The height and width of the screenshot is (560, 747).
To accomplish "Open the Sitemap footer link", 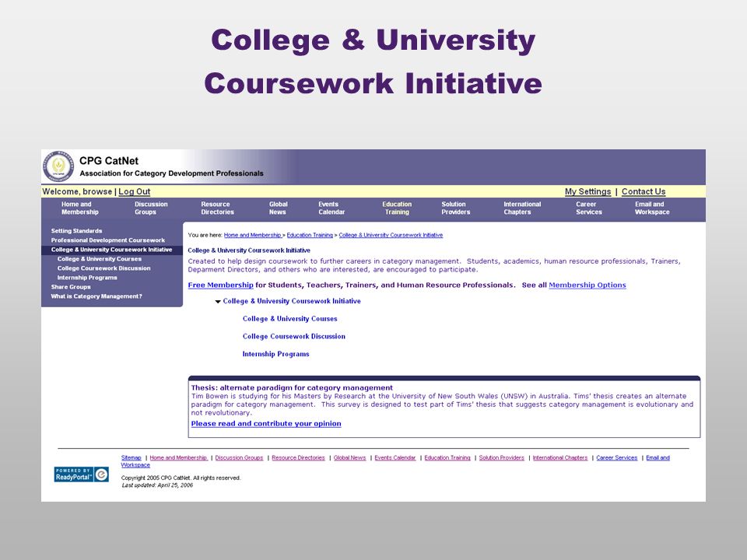I will click(x=131, y=458).
